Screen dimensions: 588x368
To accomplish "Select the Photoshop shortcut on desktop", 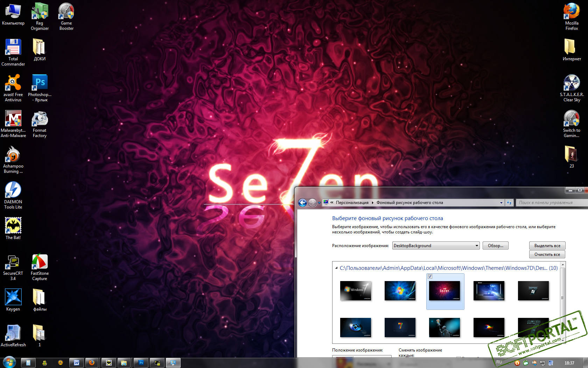I will pos(40,88).
